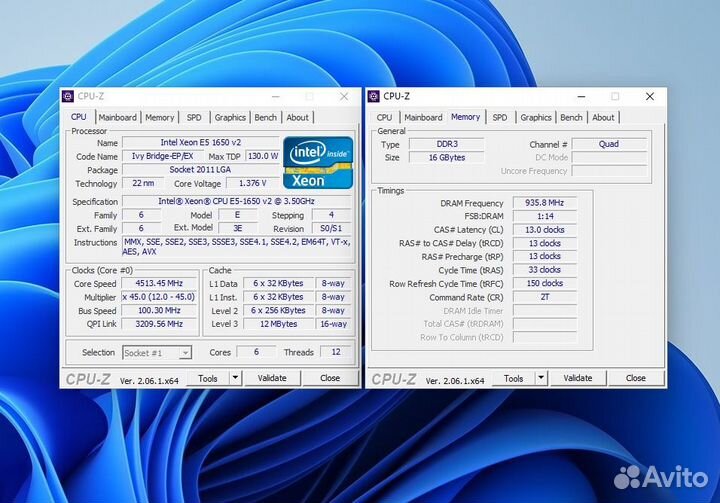Click memory Size value 16 GBytes

point(447,158)
